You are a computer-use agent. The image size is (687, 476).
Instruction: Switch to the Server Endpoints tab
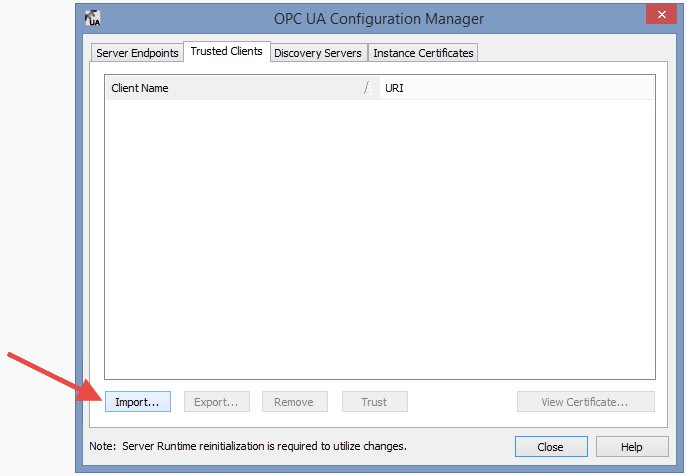[137, 53]
